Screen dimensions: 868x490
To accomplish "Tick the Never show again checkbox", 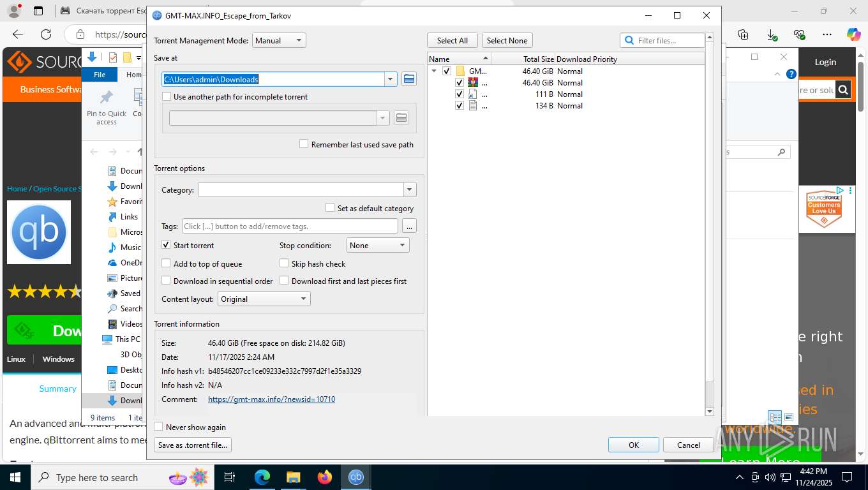I will coord(159,427).
